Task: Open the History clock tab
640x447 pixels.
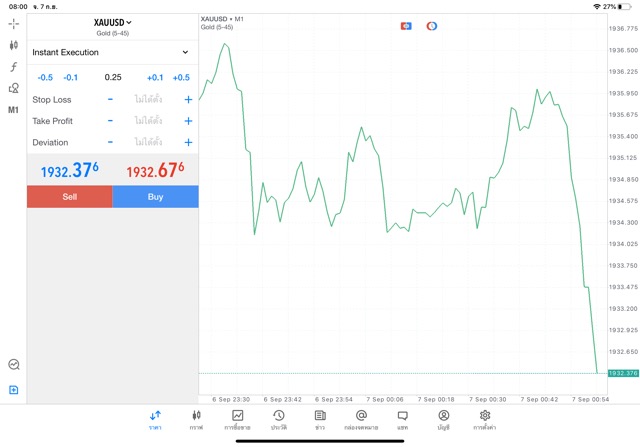Action: tap(278, 419)
